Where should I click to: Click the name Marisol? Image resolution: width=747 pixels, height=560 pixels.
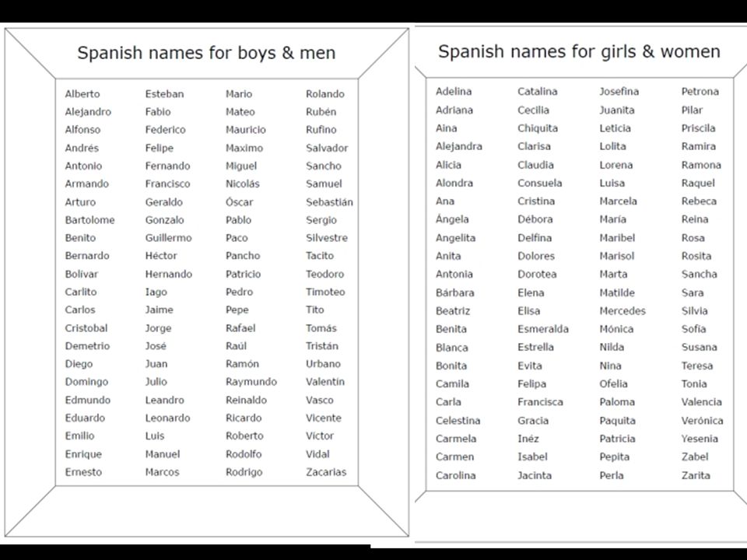[617, 256]
